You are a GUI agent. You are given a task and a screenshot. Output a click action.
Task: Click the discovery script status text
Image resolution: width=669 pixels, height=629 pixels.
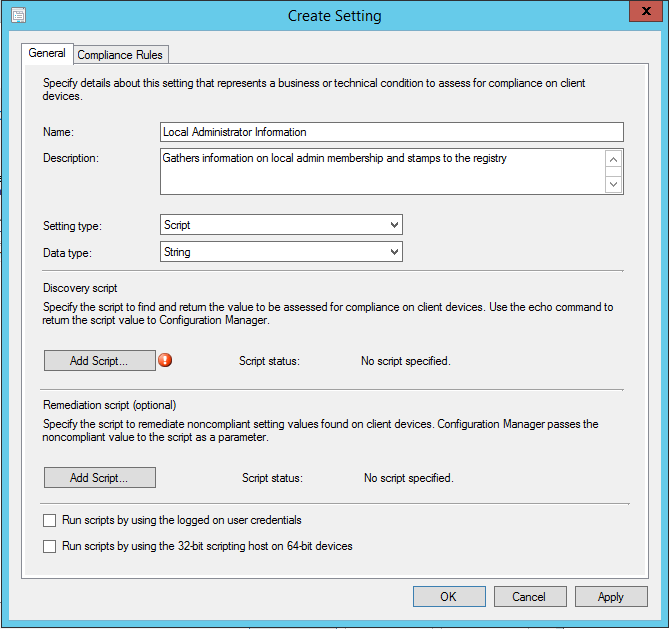[x=405, y=361]
